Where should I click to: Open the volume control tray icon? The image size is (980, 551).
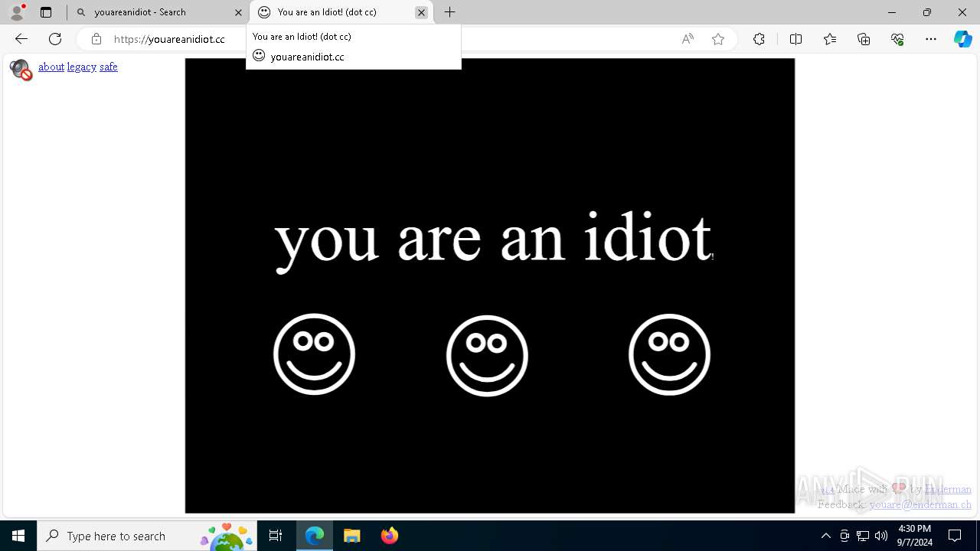pyautogui.click(x=881, y=536)
